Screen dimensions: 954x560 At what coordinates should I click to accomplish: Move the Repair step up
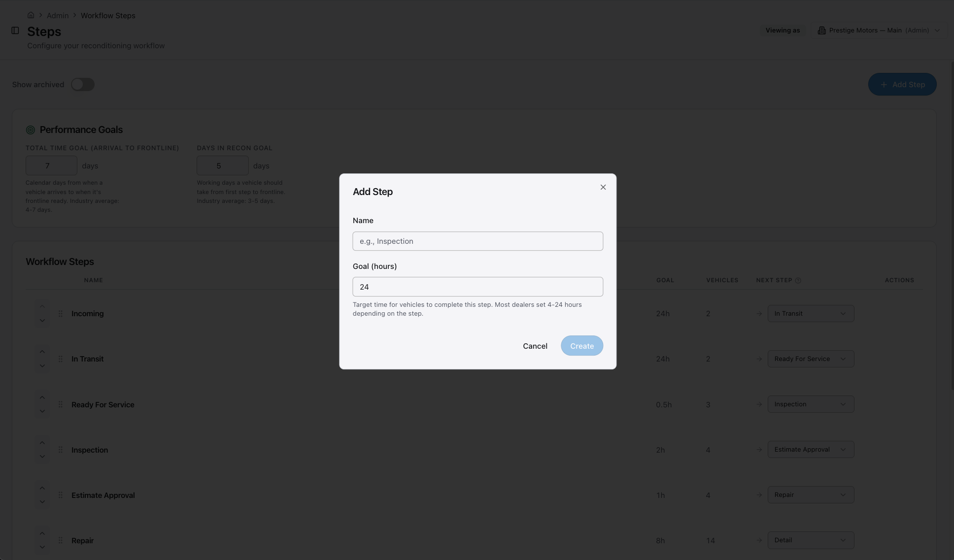coord(42,533)
